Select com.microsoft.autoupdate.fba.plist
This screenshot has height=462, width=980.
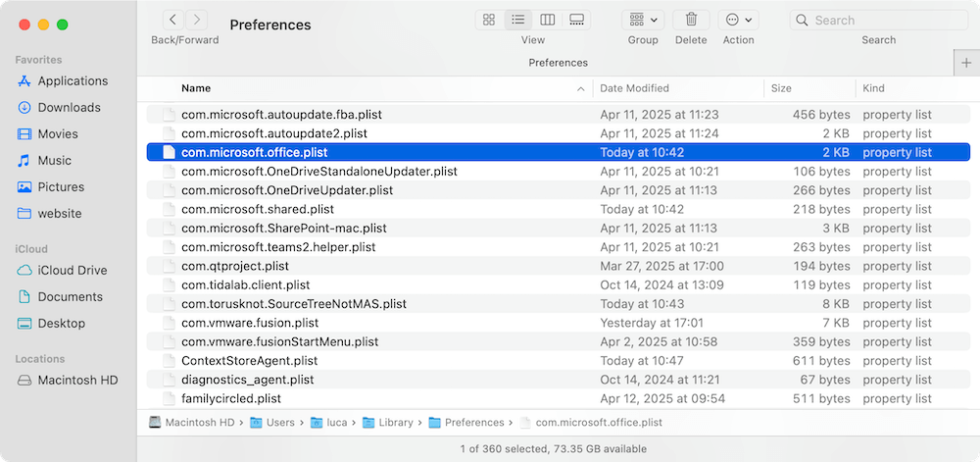pyautogui.click(x=559, y=115)
